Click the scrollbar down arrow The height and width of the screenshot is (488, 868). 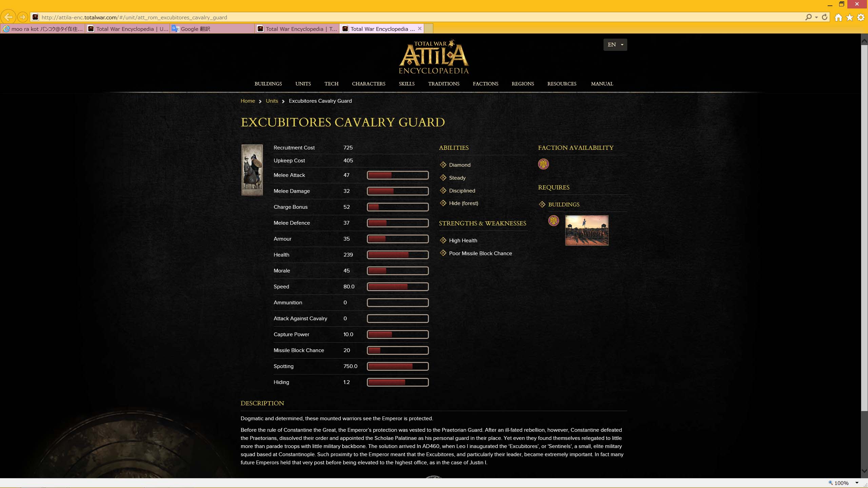pos(864,471)
